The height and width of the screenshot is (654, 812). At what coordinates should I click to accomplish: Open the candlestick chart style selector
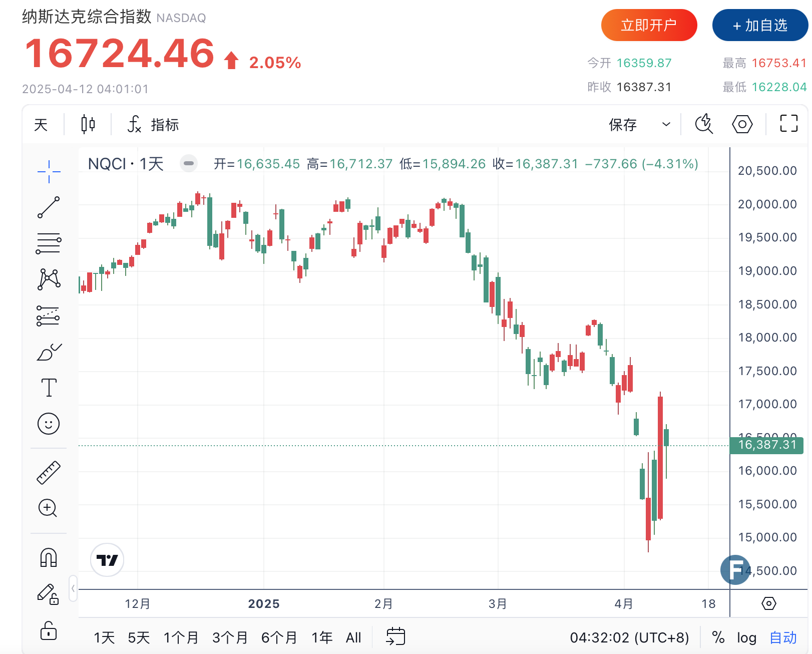(88, 124)
